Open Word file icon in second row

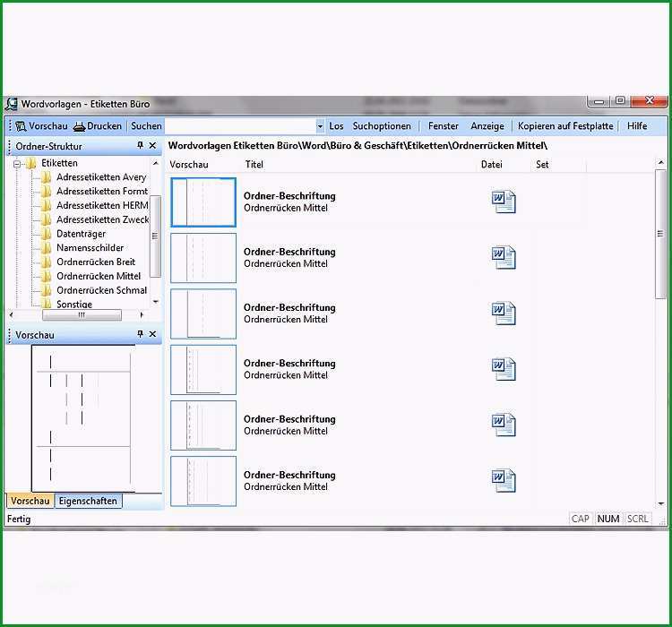(504, 258)
